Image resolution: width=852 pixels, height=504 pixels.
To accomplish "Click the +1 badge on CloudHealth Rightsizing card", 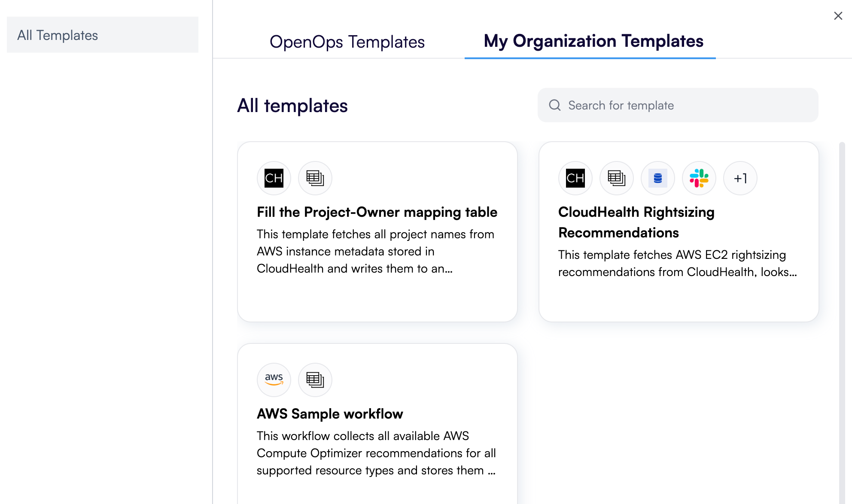I will (740, 178).
